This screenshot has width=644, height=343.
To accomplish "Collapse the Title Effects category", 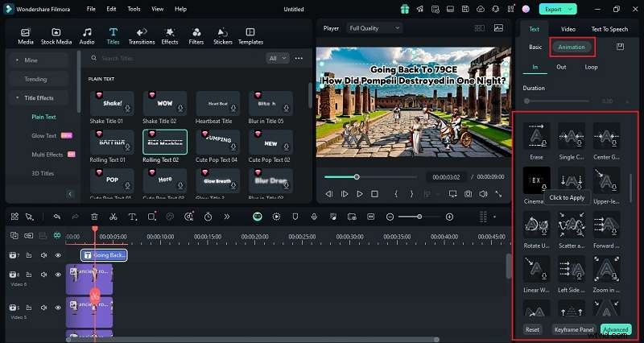I will click(x=17, y=97).
